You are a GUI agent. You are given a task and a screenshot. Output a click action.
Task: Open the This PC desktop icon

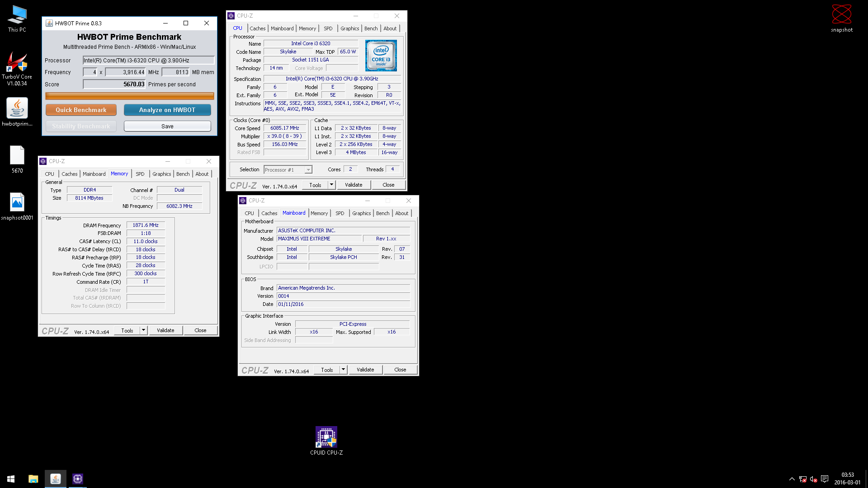(x=17, y=19)
